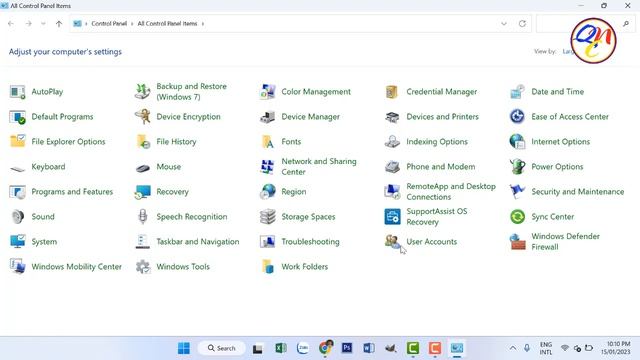The width and height of the screenshot is (640, 360).
Task: Open the Indexing Options icon
Action: (x=392, y=142)
